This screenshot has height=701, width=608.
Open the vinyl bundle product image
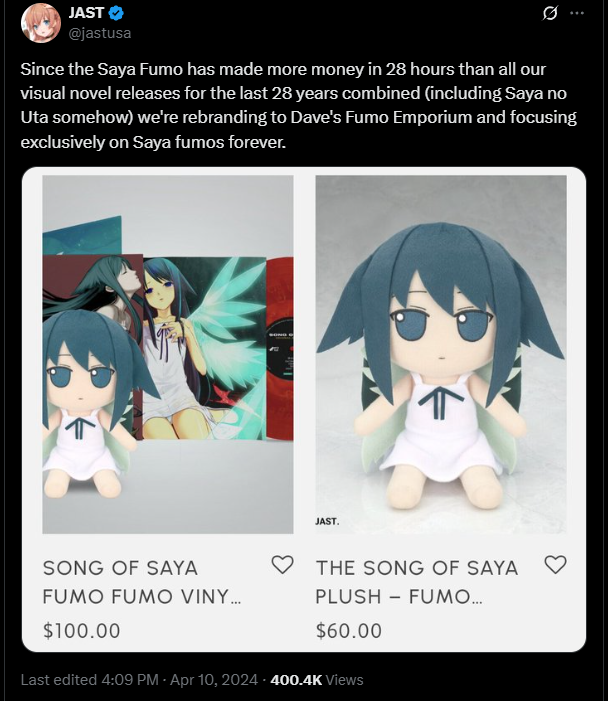(168, 354)
